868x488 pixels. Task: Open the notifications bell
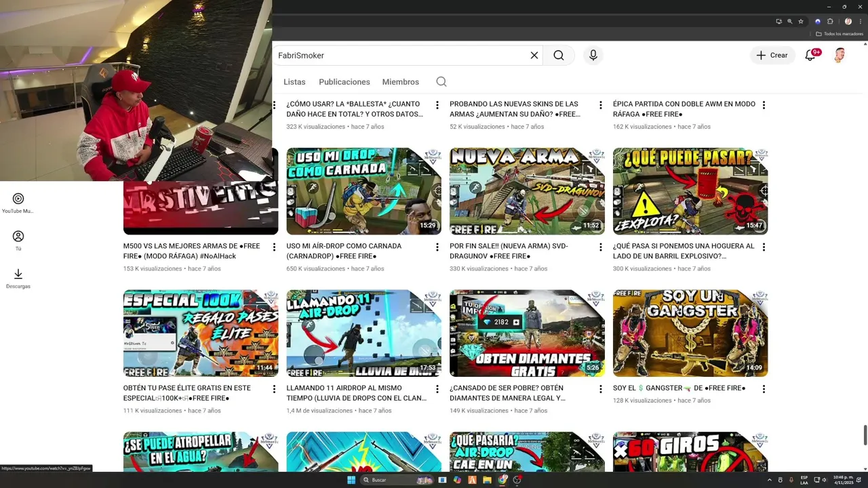click(x=810, y=56)
